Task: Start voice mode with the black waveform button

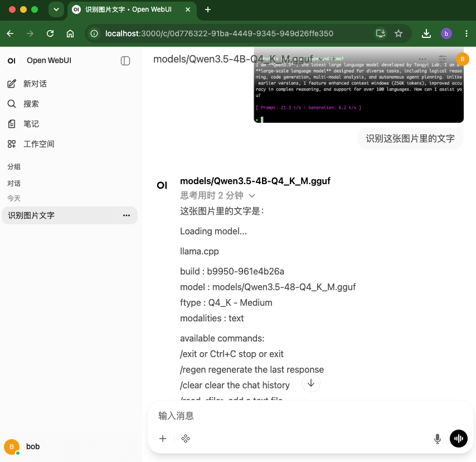Action: pyautogui.click(x=458, y=439)
